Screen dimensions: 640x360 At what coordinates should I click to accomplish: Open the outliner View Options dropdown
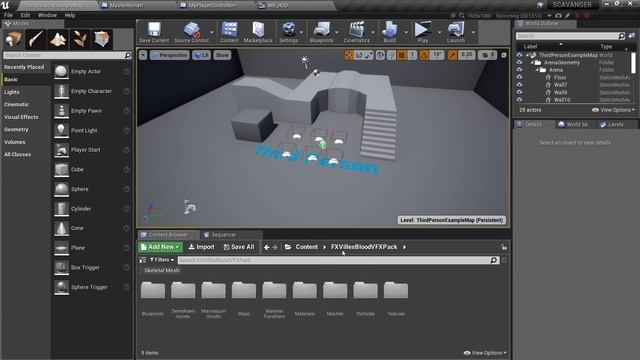coord(614,110)
